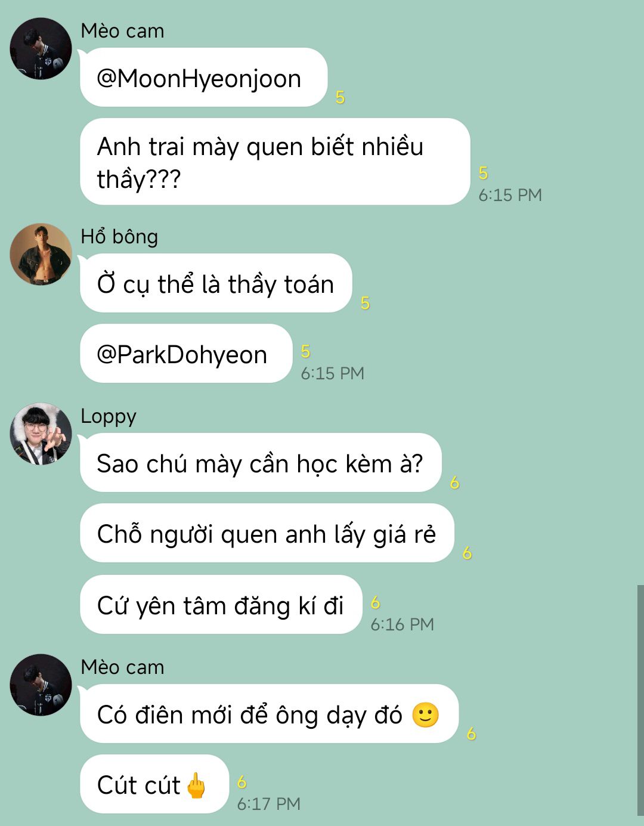Tap Mèo cam's avatar near the bottom
Screen dimensions: 644x826
(x=41, y=685)
